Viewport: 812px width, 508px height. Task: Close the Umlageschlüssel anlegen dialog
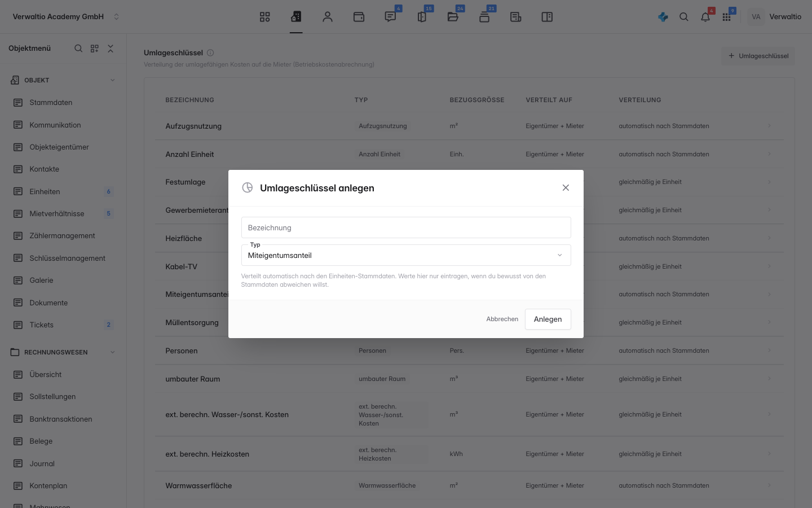click(566, 187)
